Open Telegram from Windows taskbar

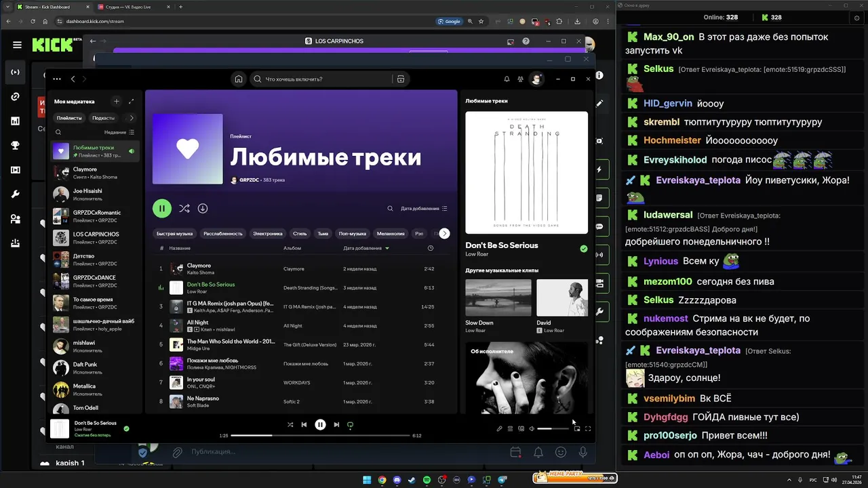502,480
